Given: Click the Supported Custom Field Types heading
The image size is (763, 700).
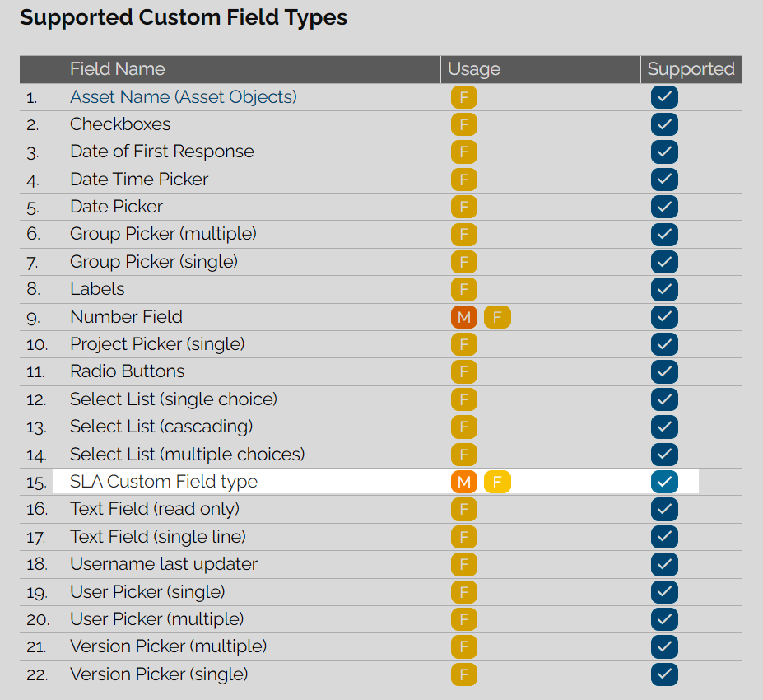Looking at the screenshot, I should (184, 17).
